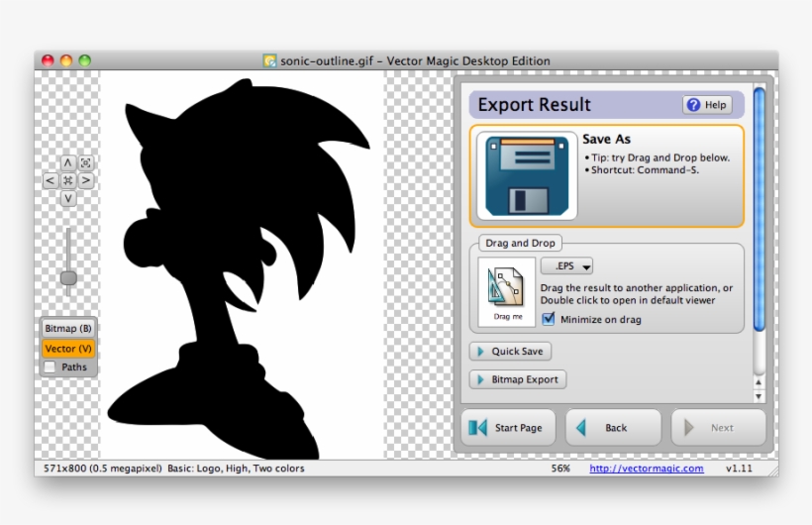Uncheck Minimize on drag
This screenshot has width=812, height=525.
tap(548, 319)
